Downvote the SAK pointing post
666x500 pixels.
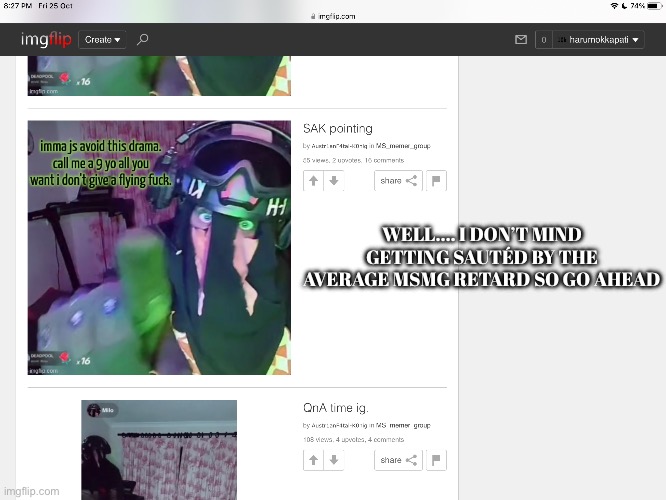pyautogui.click(x=333, y=181)
